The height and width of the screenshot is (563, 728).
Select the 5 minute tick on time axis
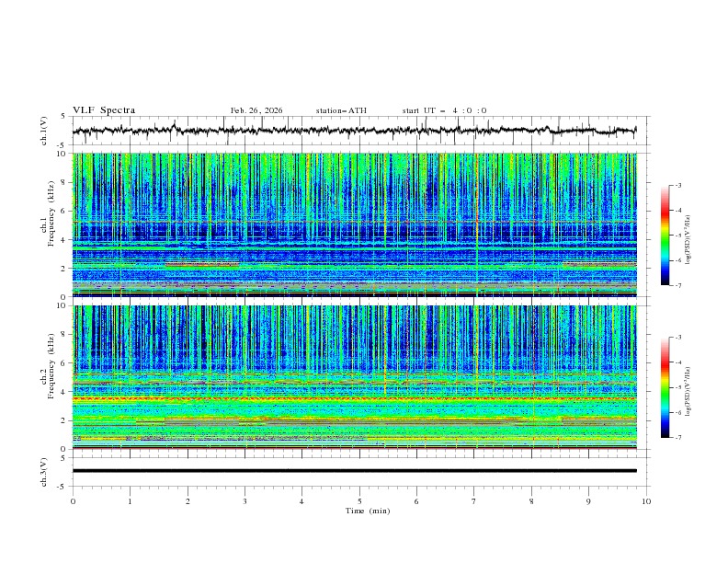coord(359,501)
